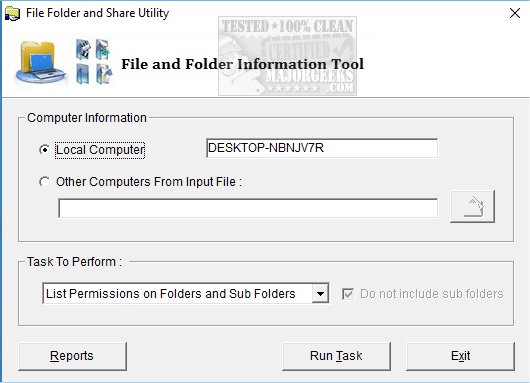Viewport: 530px width, 383px height.
Task: Click the Exit button
Action: (460, 356)
